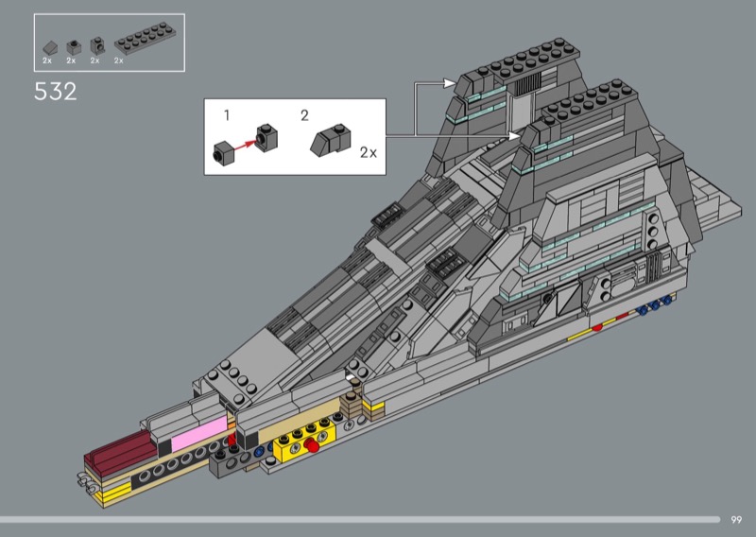Click the side-stud brick in the parts list

point(95,44)
